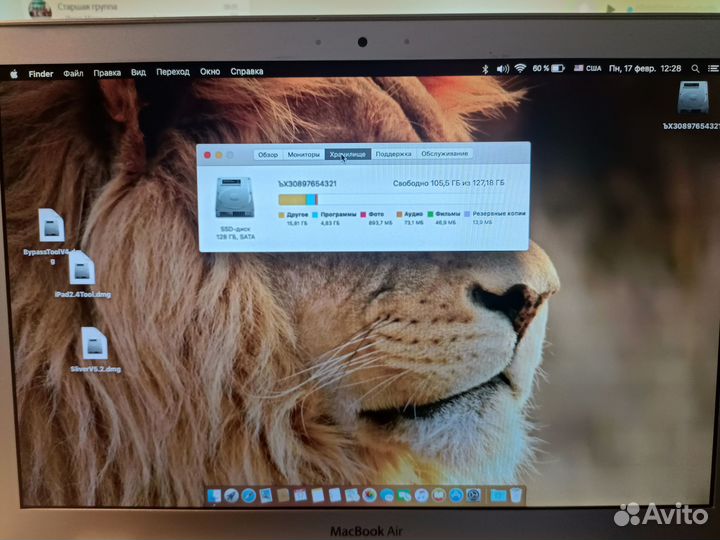Switch to the Обзор tab
This screenshot has width=720, height=540.
[268, 155]
